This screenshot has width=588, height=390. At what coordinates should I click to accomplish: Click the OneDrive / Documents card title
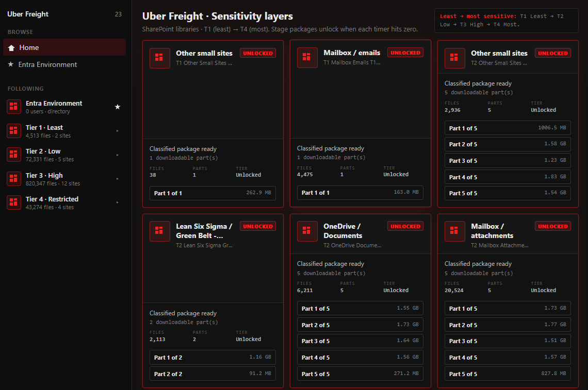click(343, 231)
